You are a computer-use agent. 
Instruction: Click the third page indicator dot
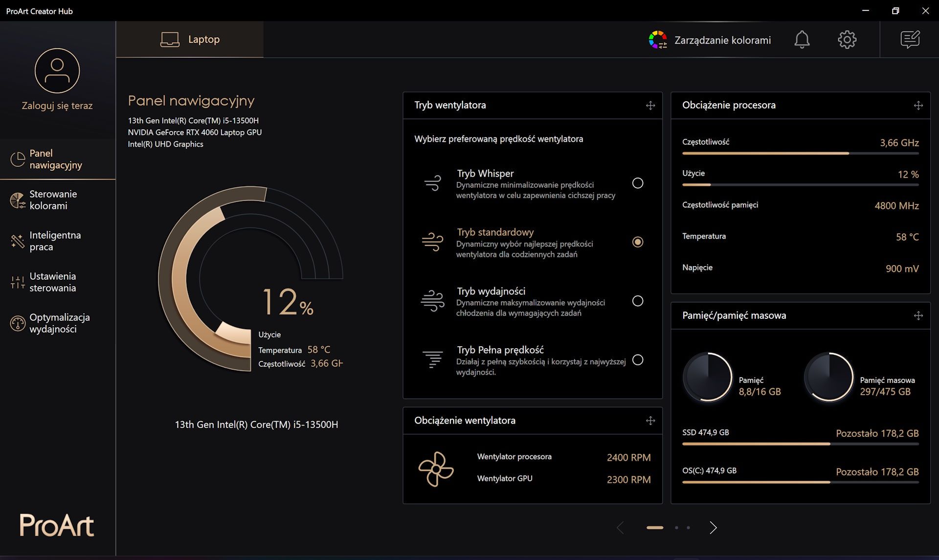688,528
